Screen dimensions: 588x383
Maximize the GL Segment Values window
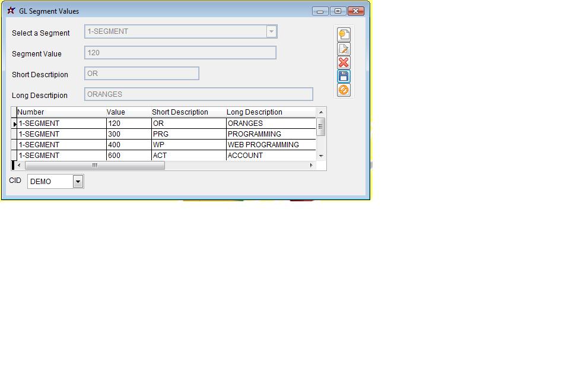click(x=338, y=11)
